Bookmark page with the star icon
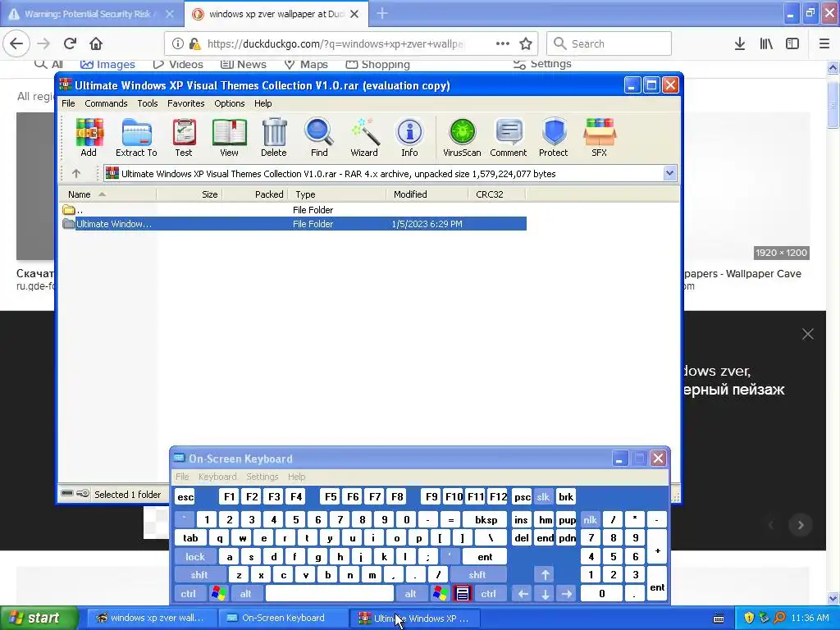840x630 pixels. click(526, 44)
